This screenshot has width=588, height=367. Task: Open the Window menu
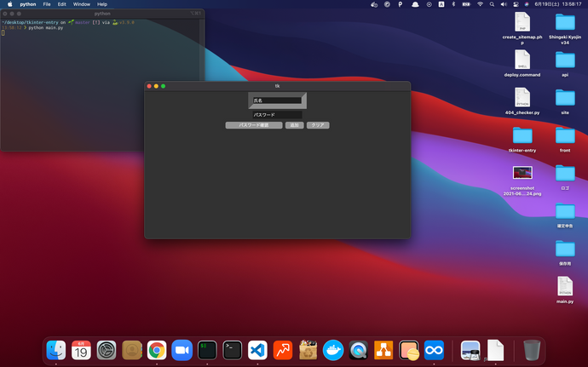81,4
